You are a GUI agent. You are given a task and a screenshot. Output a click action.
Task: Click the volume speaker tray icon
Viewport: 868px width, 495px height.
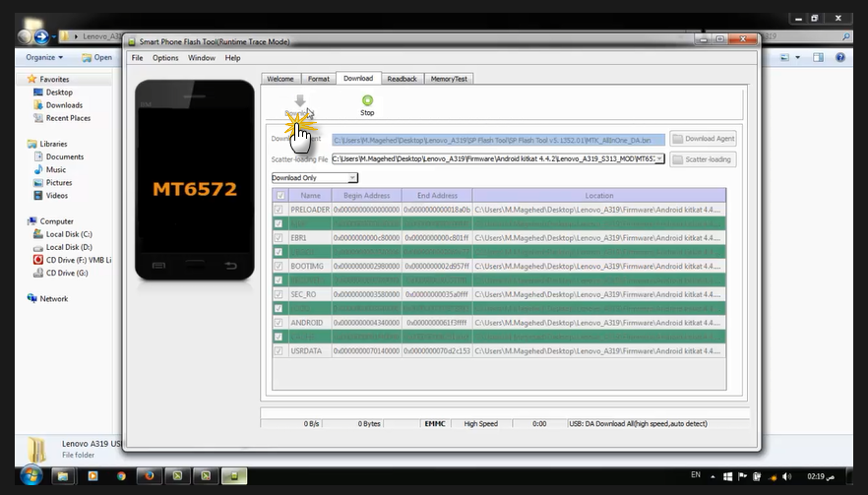pyautogui.click(x=786, y=476)
